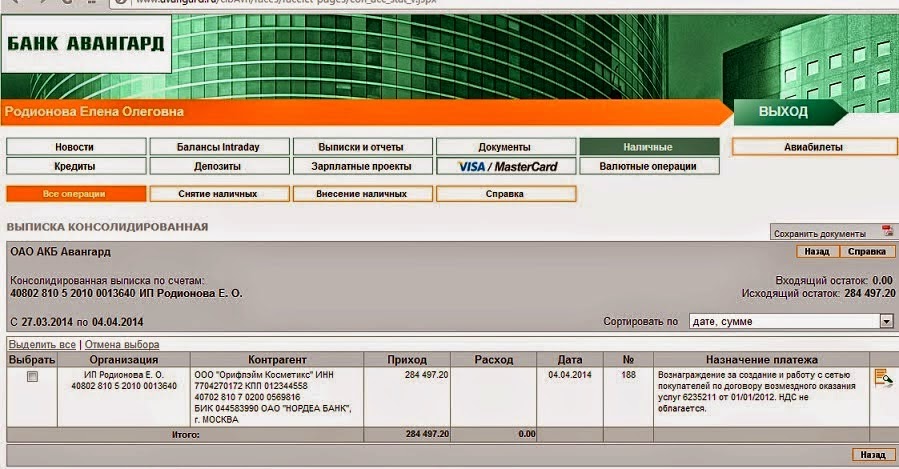Click the Справка button in the statement header
The width and height of the screenshot is (899, 469).
pyautogui.click(x=867, y=252)
